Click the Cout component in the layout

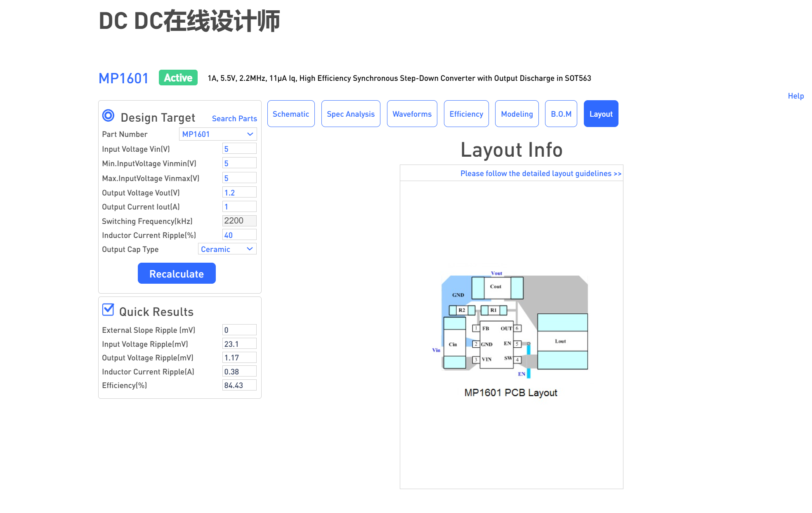coord(497,287)
